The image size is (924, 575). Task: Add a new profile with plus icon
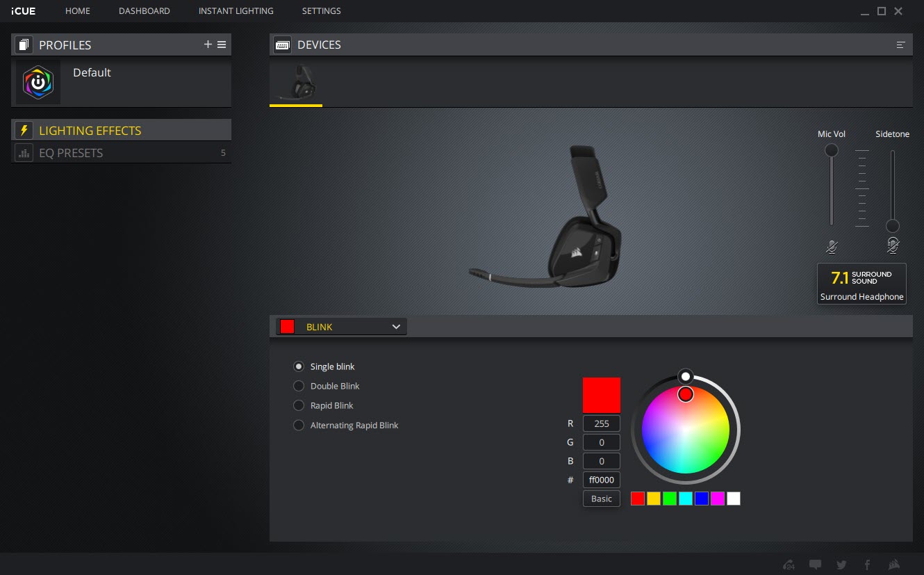pos(208,44)
